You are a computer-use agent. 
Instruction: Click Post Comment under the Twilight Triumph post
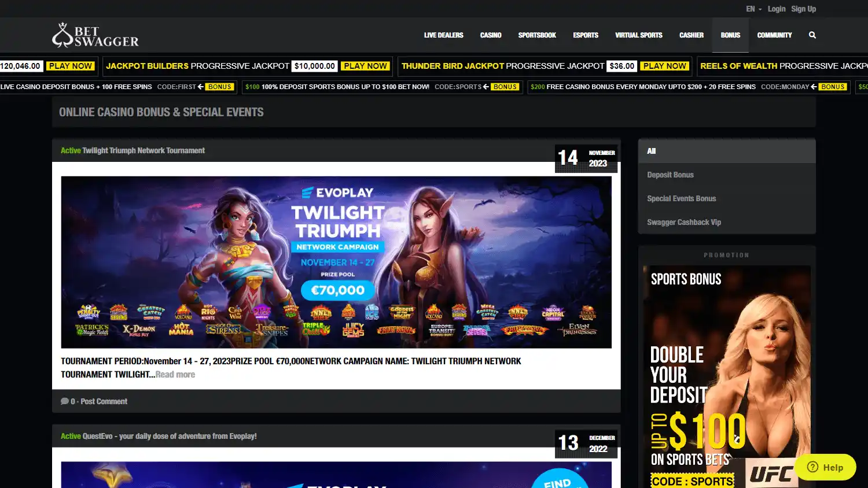104,401
